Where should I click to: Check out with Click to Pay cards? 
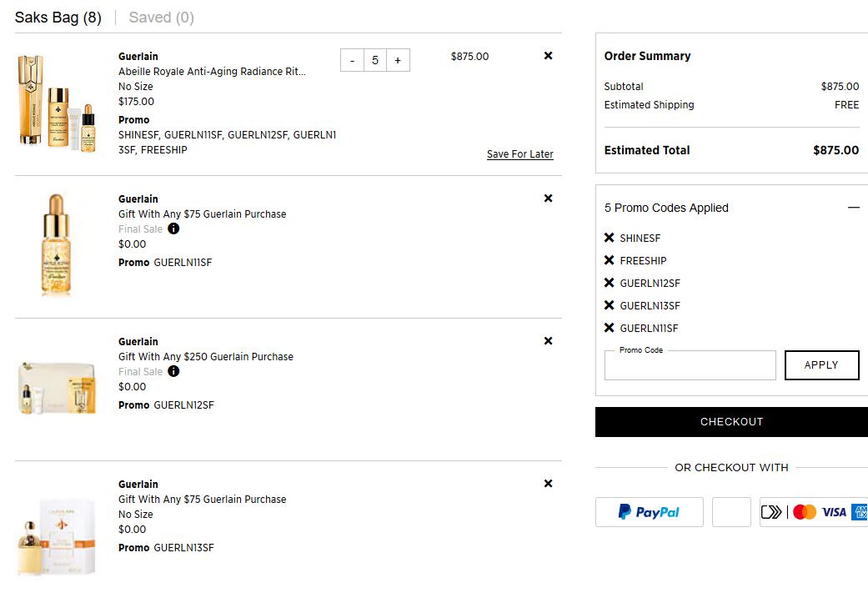coord(814,512)
